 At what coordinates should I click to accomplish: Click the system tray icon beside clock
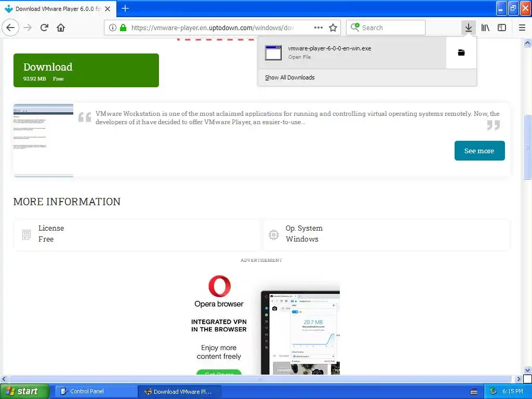click(494, 392)
